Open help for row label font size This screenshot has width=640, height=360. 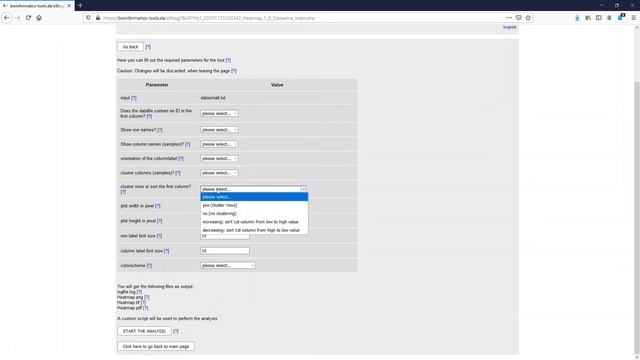(159, 236)
